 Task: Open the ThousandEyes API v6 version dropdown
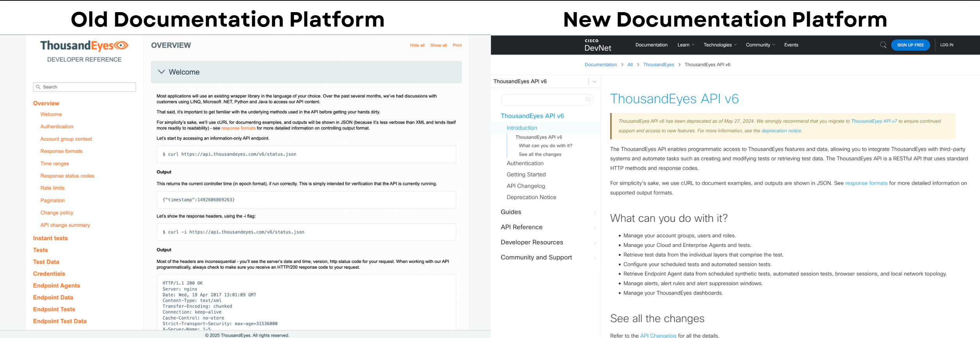click(x=594, y=81)
